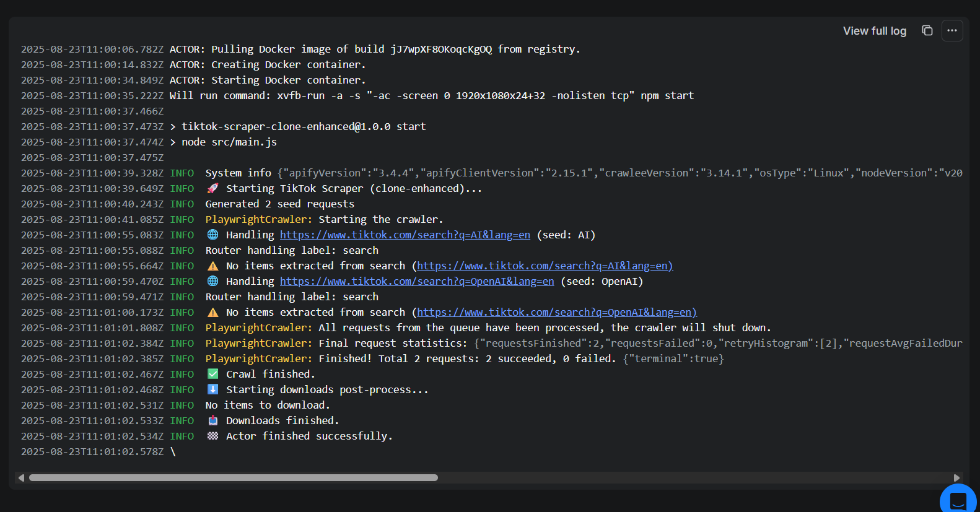Viewport: 980px width, 512px height.
Task: Click the warning icon on the line logged at 11:01:00.173Z
Action: click(212, 312)
